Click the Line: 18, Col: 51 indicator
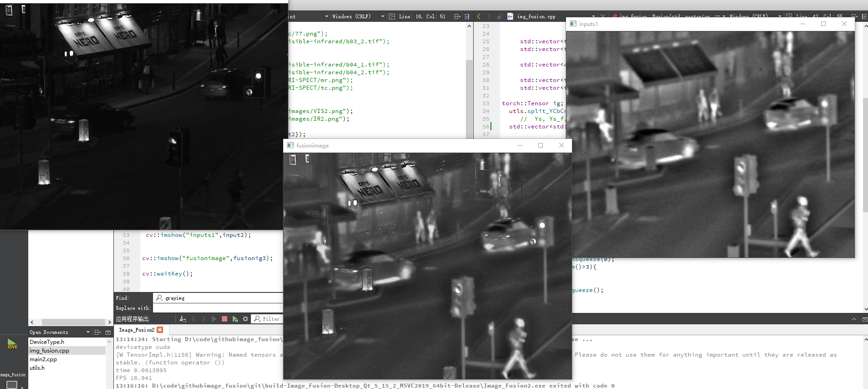The width and height of the screenshot is (868, 389). tap(422, 16)
